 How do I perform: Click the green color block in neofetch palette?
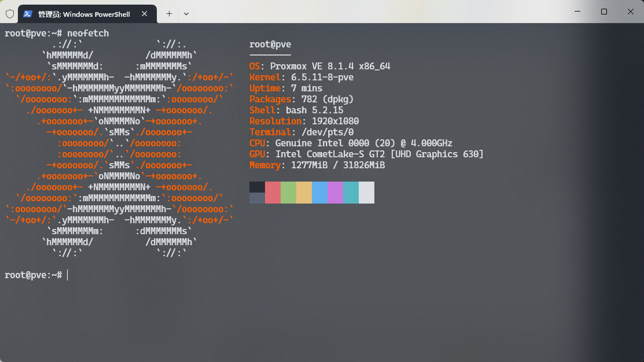(288, 193)
